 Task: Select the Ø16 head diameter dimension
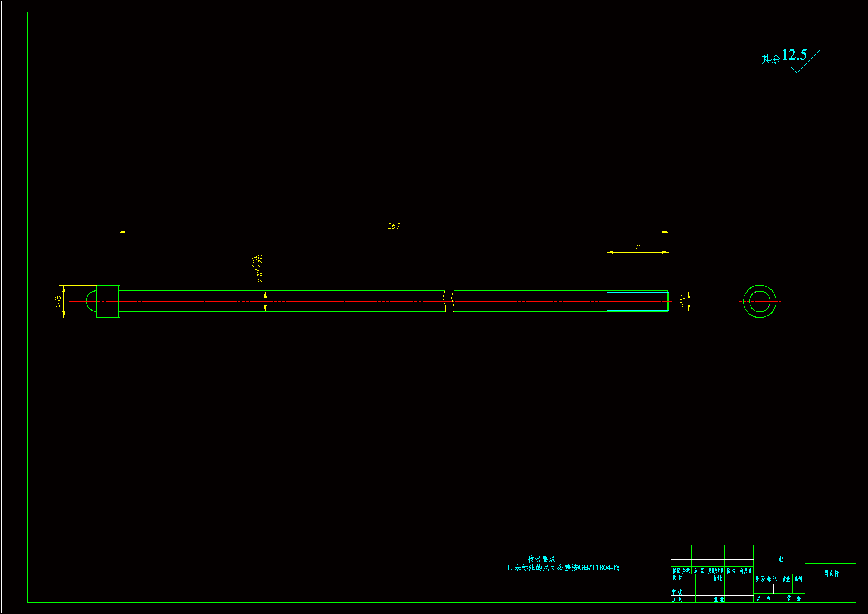click(x=58, y=301)
